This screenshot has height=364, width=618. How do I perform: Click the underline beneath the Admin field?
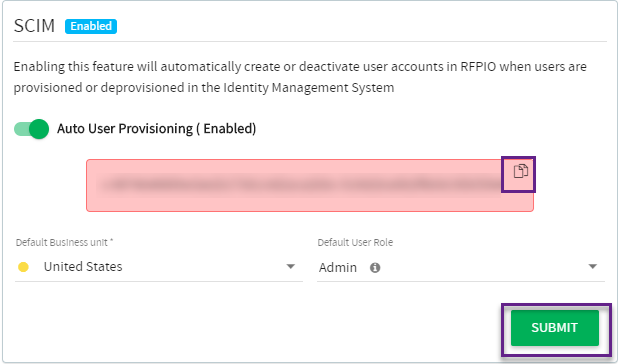coord(461,281)
